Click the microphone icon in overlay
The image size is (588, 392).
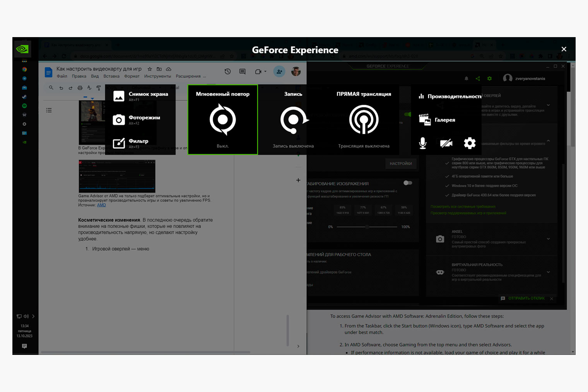(x=423, y=143)
